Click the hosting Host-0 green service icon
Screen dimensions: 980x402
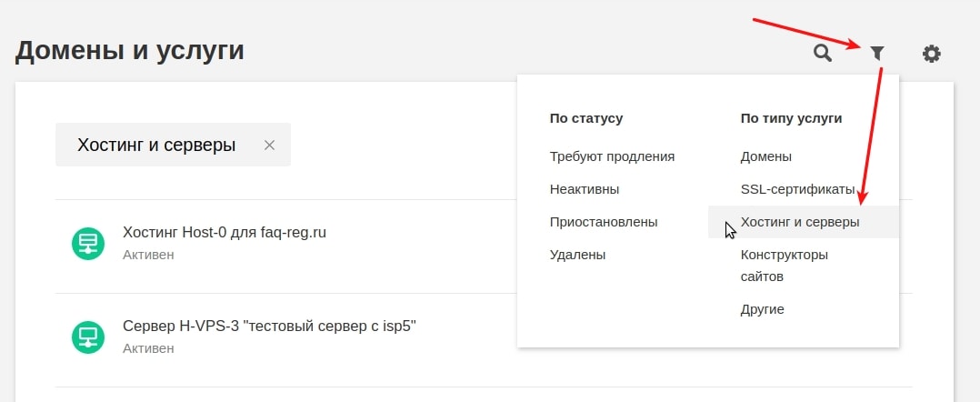(x=88, y=244)
